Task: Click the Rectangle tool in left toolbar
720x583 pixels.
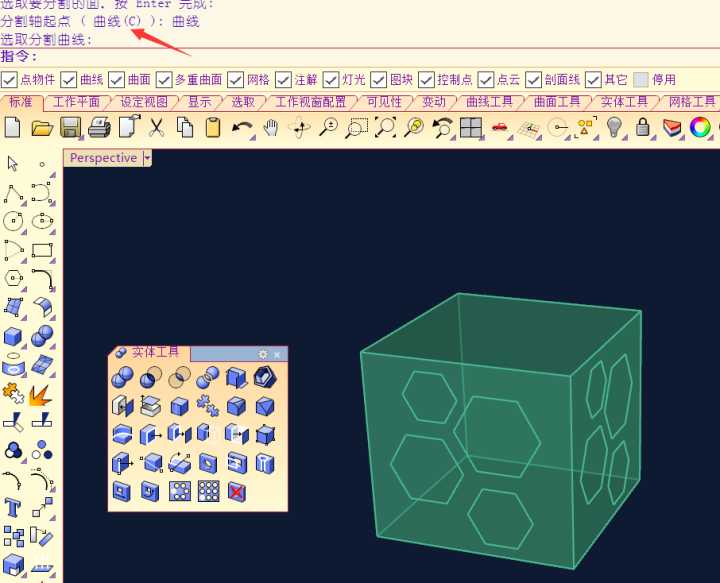Action: pos(42,250)
